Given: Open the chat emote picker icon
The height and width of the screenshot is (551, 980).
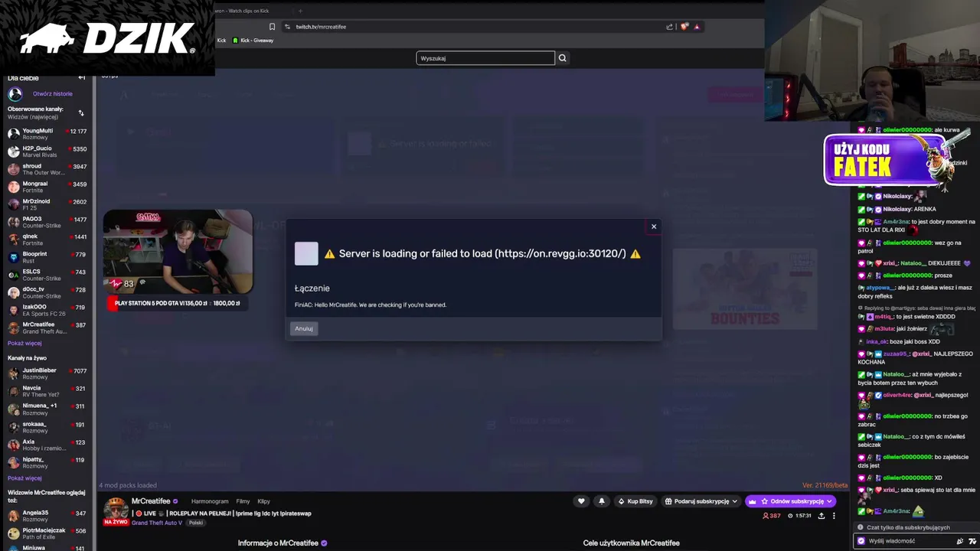Looking at the screenshot, I should click(x=960, y=541).
